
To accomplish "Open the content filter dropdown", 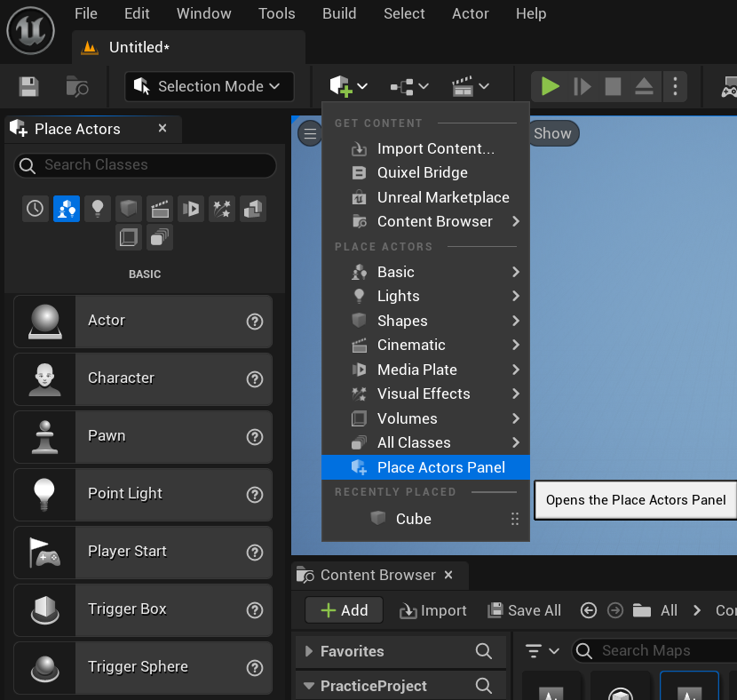I will click(542, 651).
